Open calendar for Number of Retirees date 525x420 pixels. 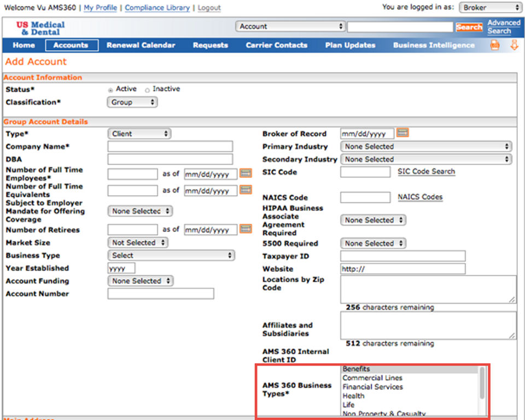(x=246, y=229)
